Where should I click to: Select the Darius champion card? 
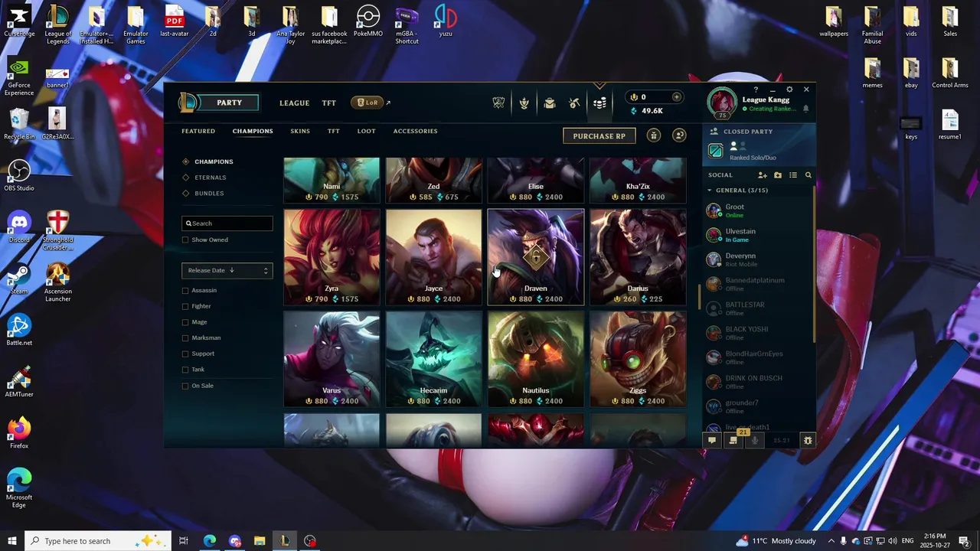(x=638, y=257)
